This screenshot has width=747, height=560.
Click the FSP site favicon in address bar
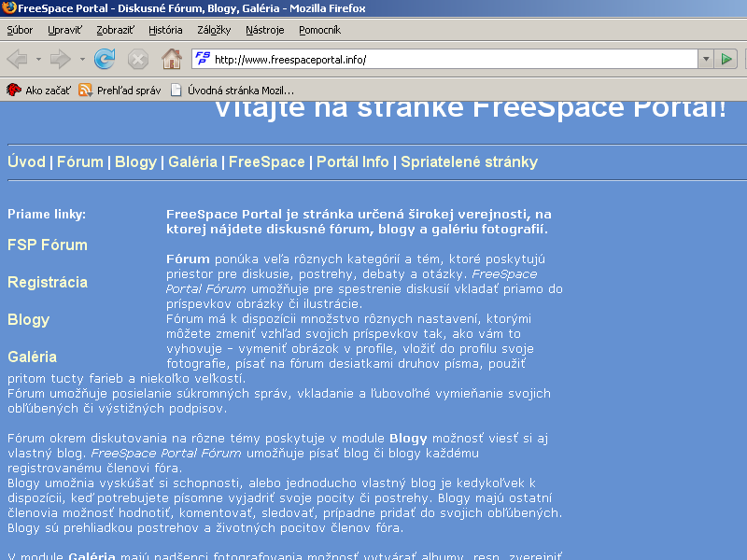click(202, 59)
